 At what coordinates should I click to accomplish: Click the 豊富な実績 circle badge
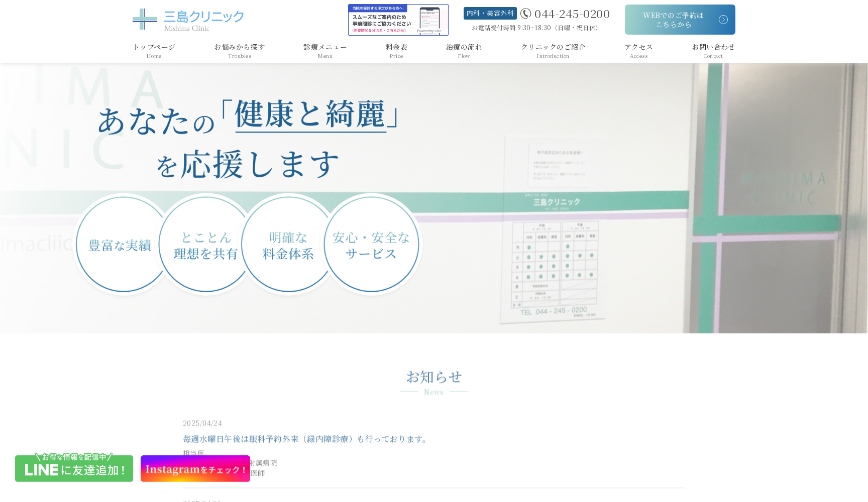click(121, 243)
